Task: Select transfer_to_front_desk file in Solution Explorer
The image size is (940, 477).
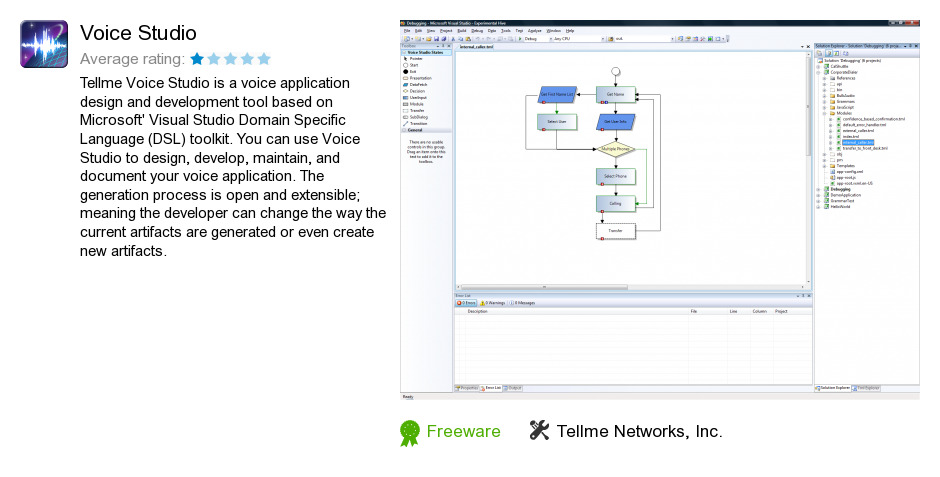Action: [x=864, y=148]
